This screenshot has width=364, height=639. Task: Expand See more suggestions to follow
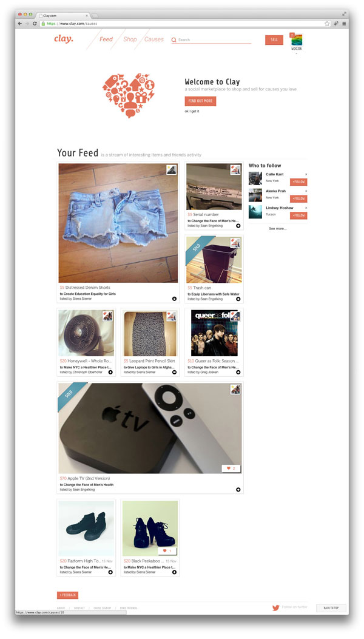(x=278, y=229)
